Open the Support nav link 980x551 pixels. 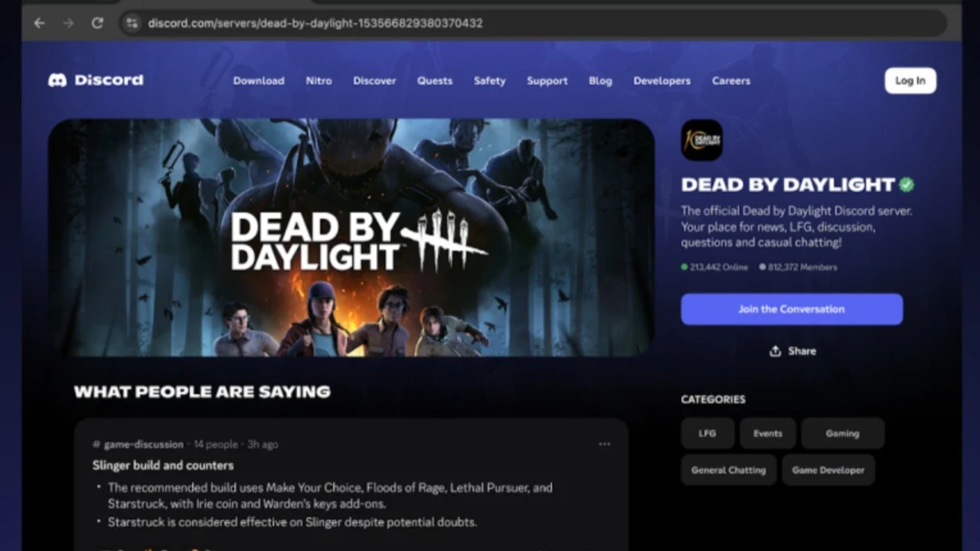click(547, 80)
